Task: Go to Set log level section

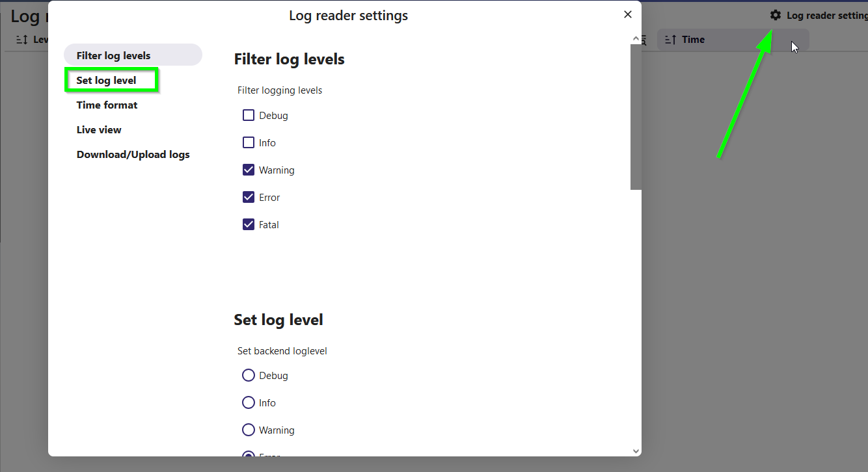Action: (x=107, y=81)
